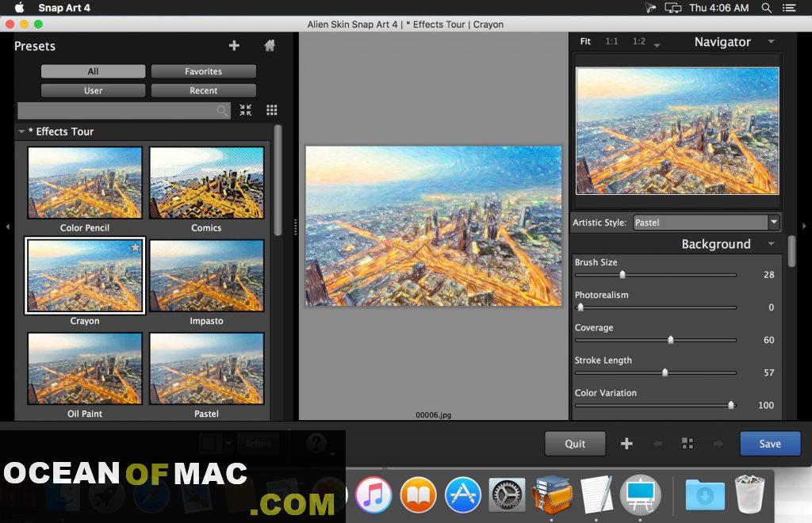
Task: Open Notification Center from the menu bar
Action: [x=789, y=8]
